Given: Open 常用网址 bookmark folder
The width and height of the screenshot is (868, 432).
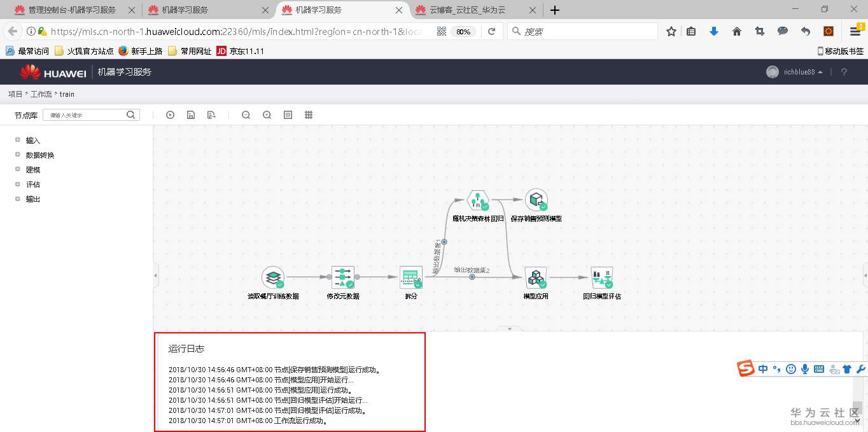Looking at the screenshot, I should click(x=190, y=51).
